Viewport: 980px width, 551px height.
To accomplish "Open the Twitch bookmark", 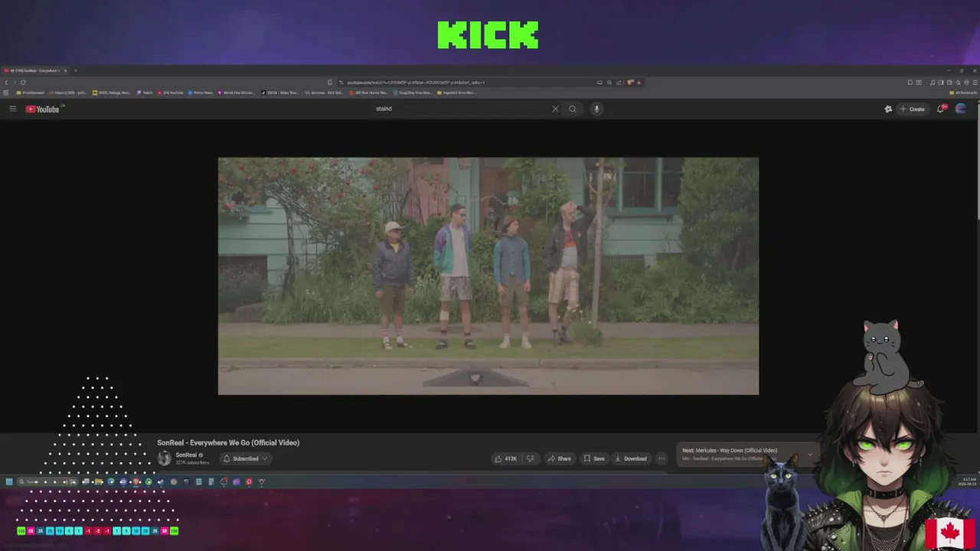I will click(145, 93).
